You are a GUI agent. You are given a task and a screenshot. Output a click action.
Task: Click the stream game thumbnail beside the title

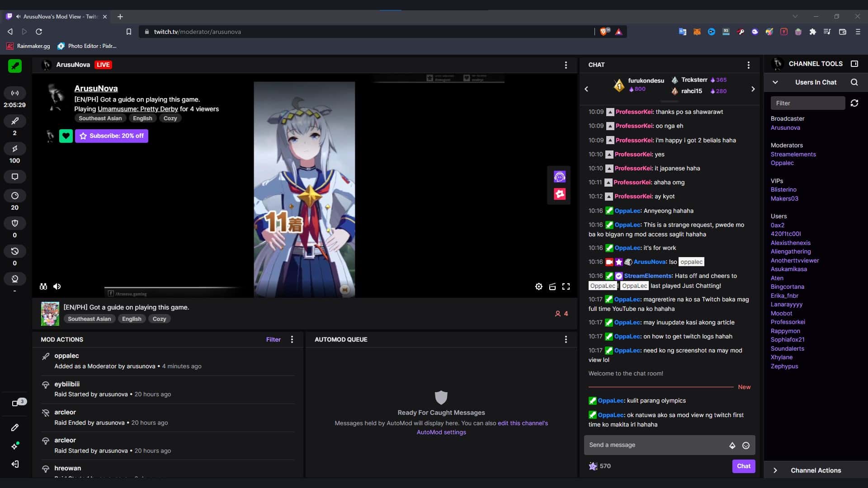[x=50, y=314]
